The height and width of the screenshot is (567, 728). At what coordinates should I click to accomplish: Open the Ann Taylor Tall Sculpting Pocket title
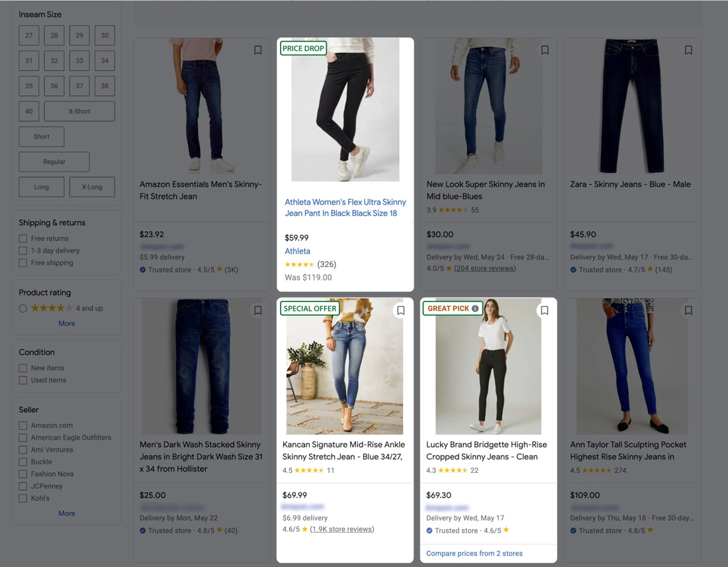(628, 451)
